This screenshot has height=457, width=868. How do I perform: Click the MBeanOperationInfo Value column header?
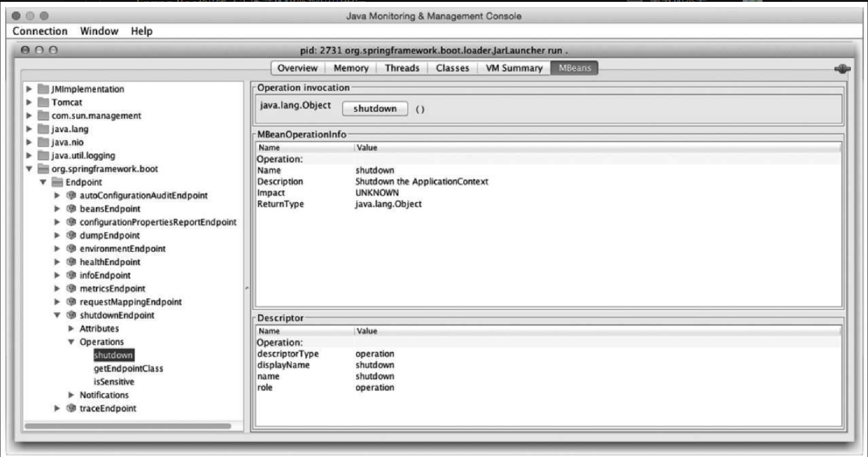point(598,148)
